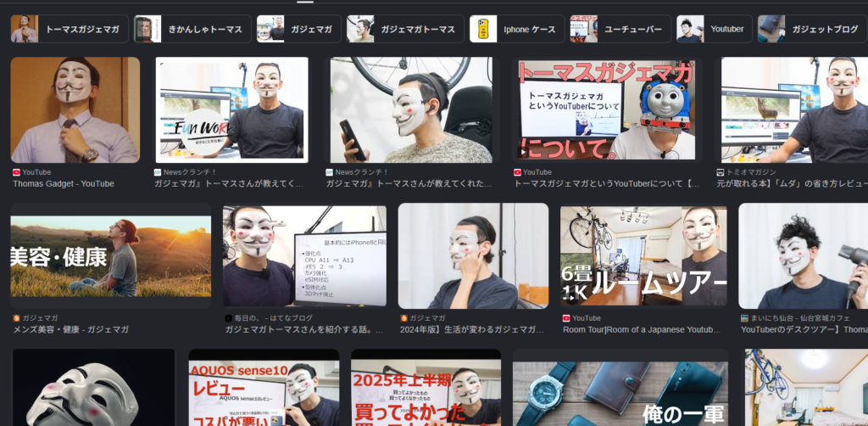
Task: Open トーマスガジェマガというYouTuberについて title link
Action: [x=607, y=183]
